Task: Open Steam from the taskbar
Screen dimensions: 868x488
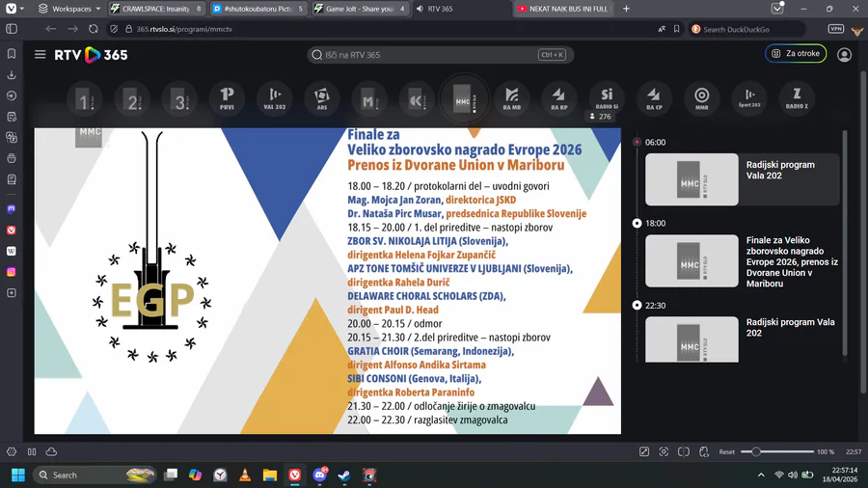Action: (343, 474)
